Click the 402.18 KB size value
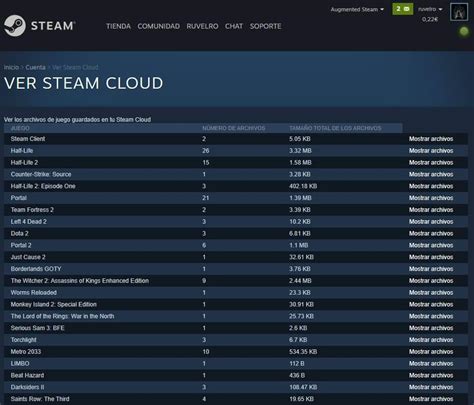474x405 pixels. 303,186
